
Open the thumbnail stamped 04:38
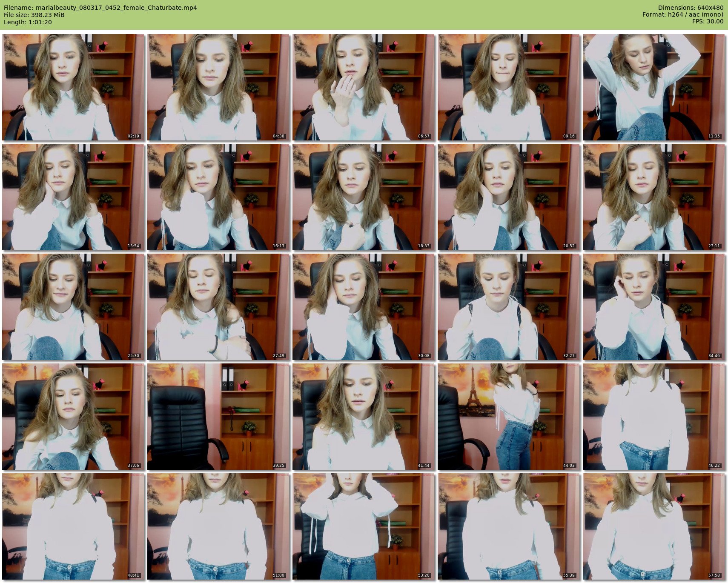(218, 87)
